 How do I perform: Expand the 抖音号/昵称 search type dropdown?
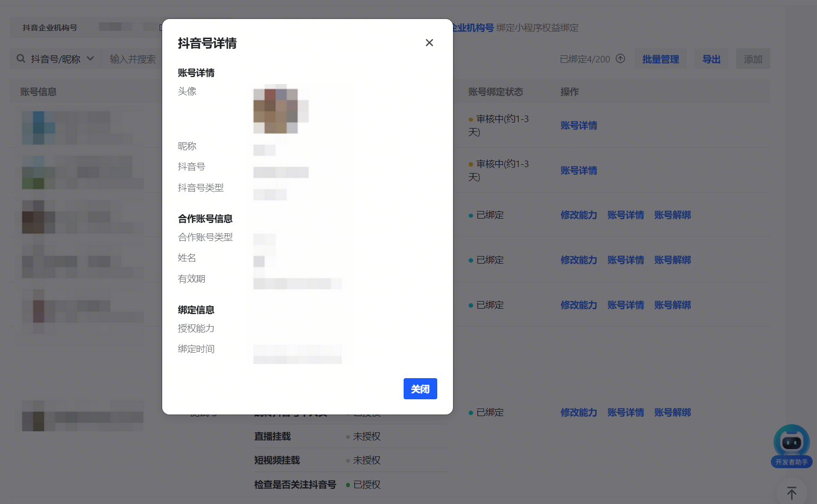(90, 59)
